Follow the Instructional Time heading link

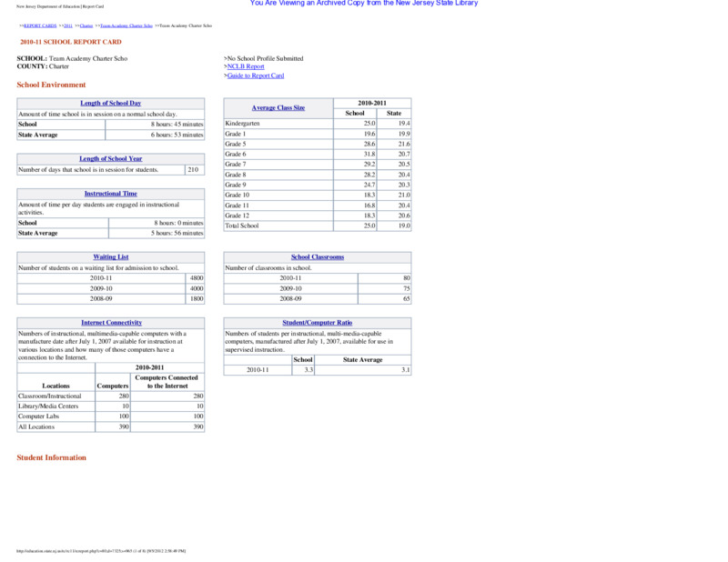[x=110, y=194]
